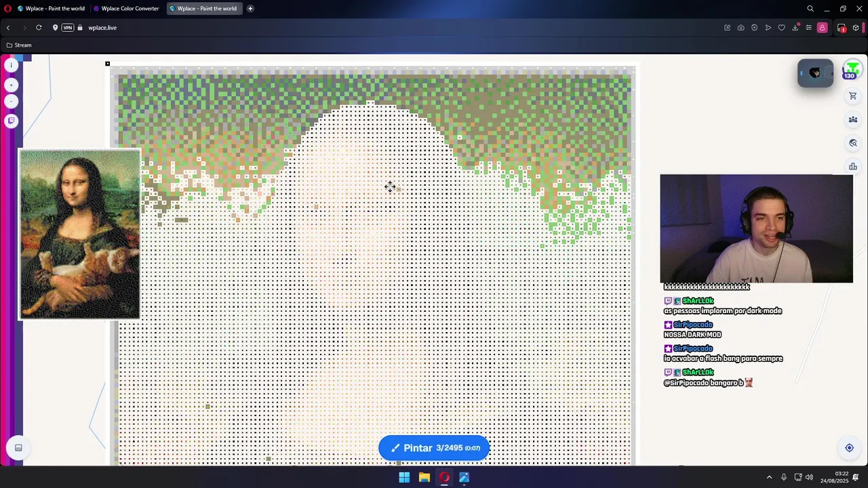Open the Stream bookmarks folder
The height and width of the screenshot is (488, 868).
(19, 45)
